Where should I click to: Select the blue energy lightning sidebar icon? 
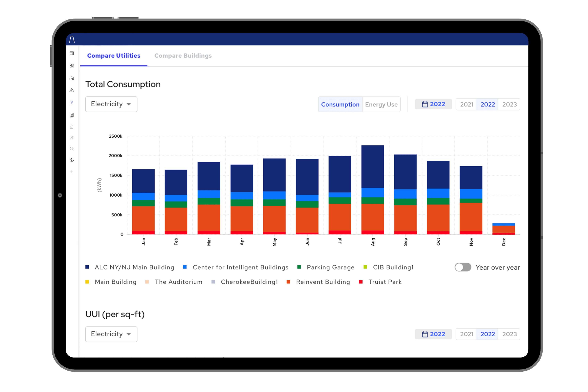pyautogui.click(x=72, y=103)
